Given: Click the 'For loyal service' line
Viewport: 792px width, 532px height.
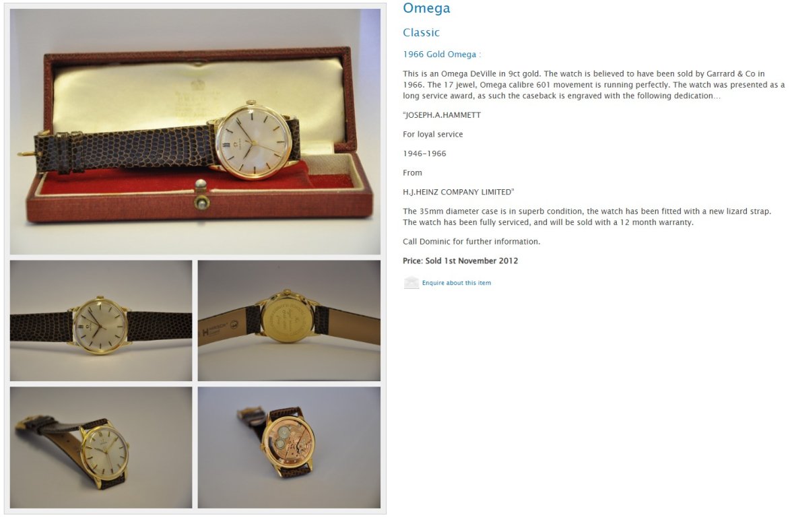Looking at the screenshot, I should point(432,135).
